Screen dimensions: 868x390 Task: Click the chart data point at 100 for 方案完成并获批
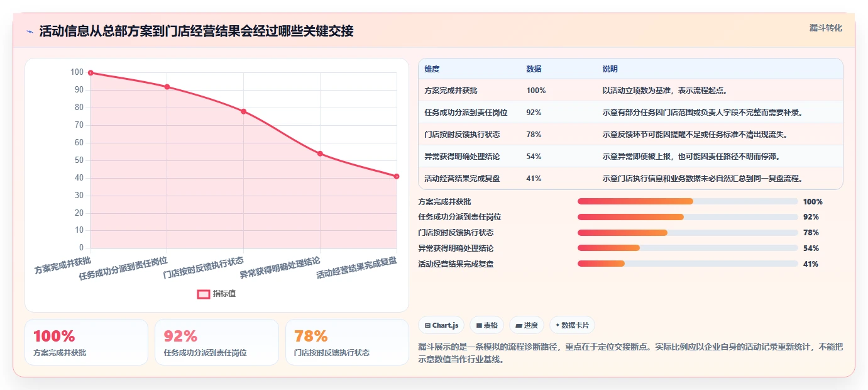click(x=91, y=72)
